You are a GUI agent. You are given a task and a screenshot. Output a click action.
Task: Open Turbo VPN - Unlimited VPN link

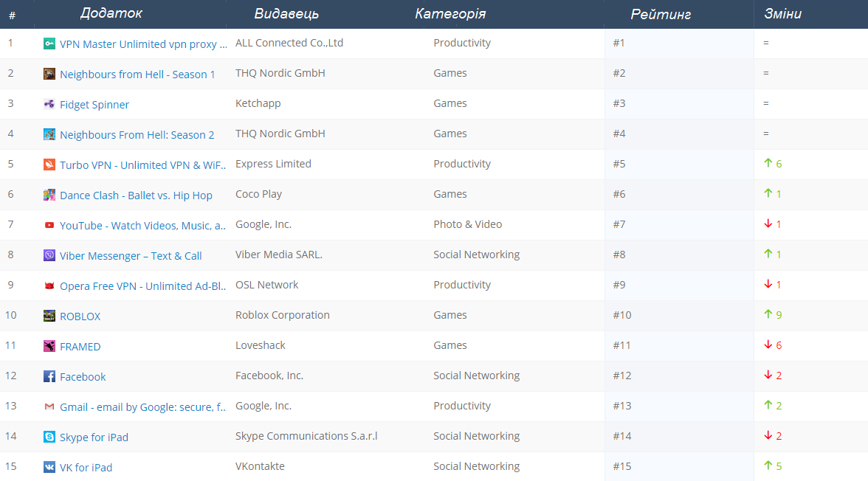(143, 165)
